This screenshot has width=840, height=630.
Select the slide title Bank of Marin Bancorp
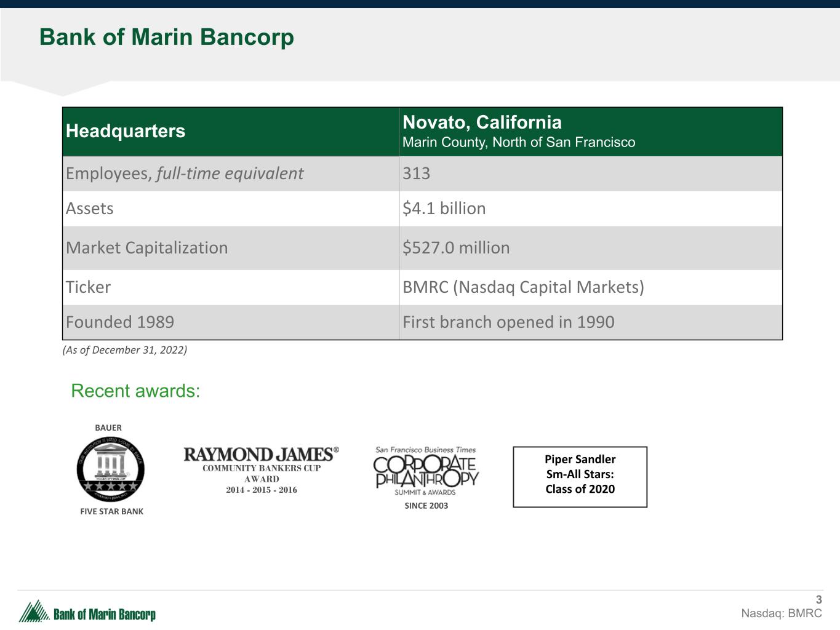click(x=167, y=38)
